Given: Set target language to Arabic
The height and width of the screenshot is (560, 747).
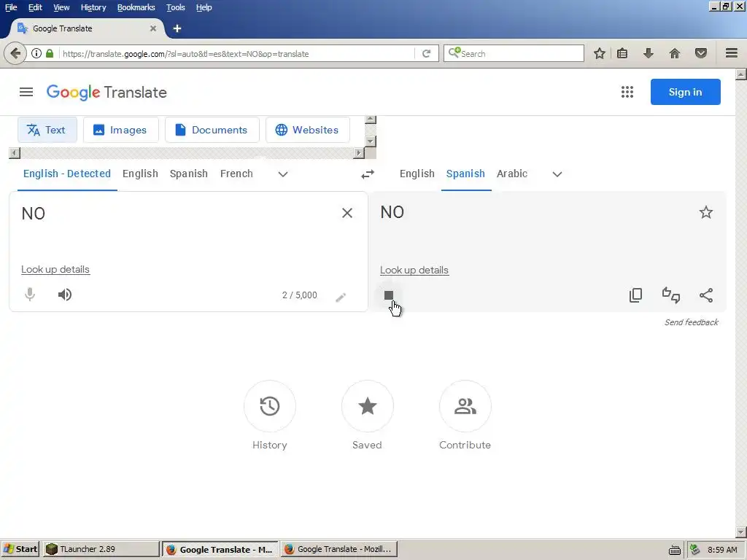Looking at the screenshot, I should [512, 174].
